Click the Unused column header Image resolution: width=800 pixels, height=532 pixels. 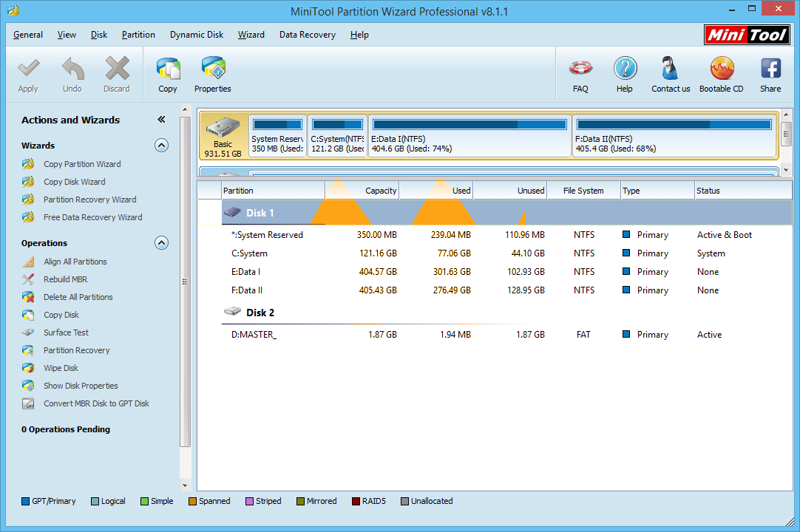coord(509,190)
